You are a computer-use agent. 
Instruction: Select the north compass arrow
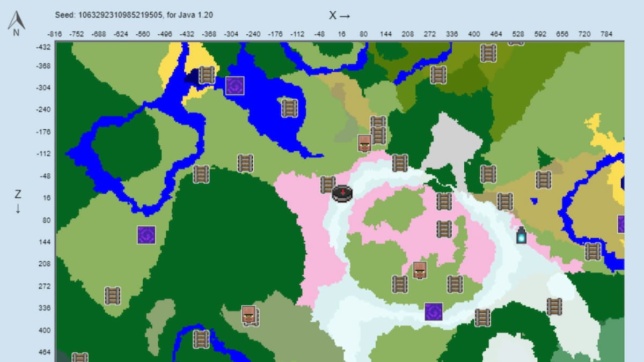pyautogui.click(x=16, y=20)
